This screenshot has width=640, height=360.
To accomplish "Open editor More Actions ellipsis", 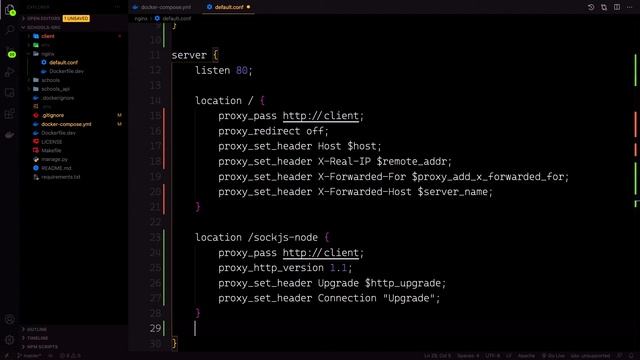I will point(629,7).
